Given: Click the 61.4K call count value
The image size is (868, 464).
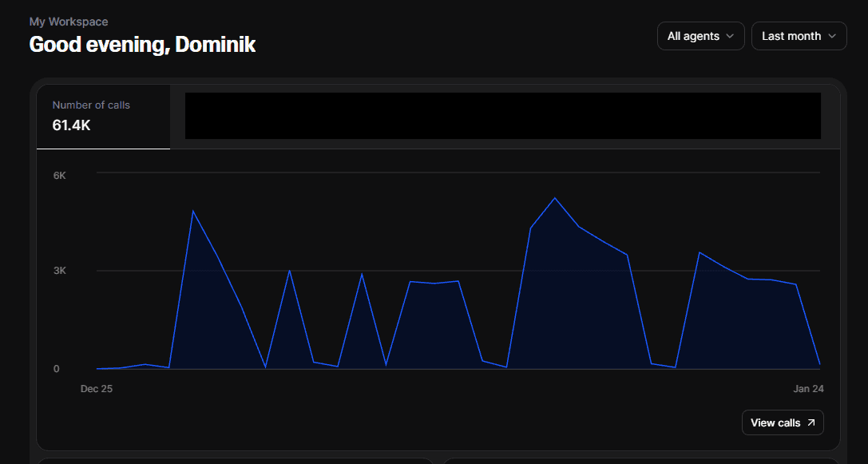Looking at the screenshot, I should point(71,125).
